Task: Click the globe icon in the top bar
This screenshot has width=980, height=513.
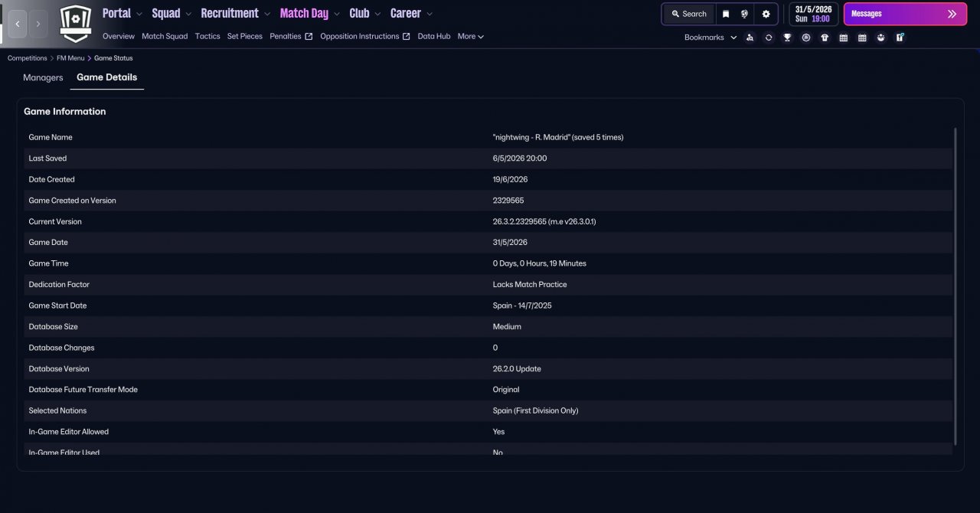Action: [x=745, y=14]
